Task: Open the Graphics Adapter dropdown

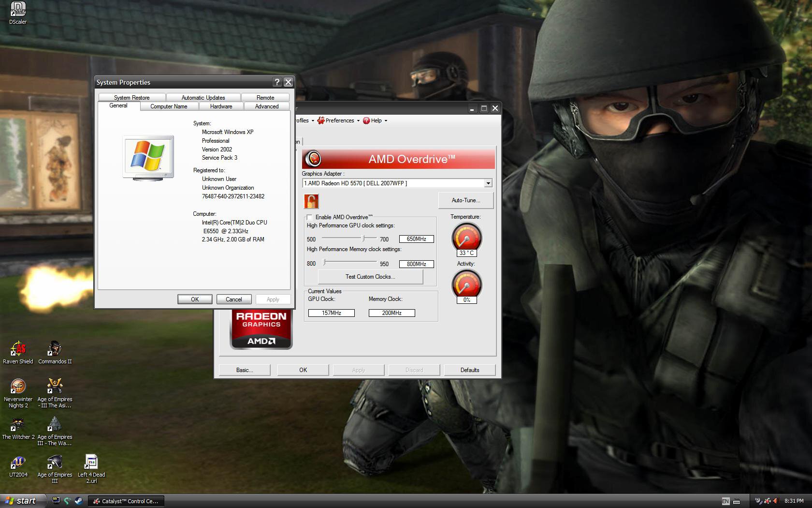Action: (488, 183)
